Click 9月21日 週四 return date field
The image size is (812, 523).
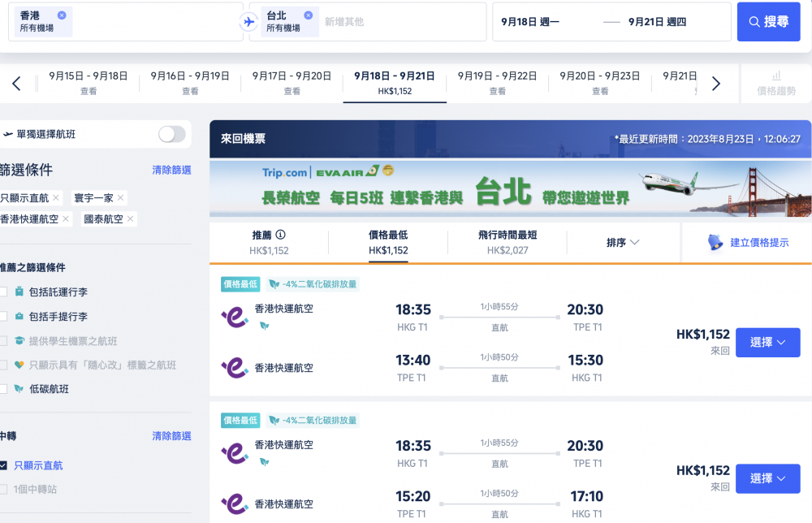pos(657,22)
